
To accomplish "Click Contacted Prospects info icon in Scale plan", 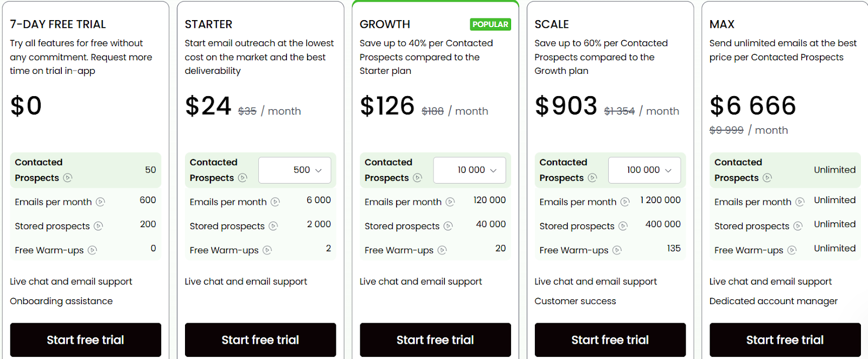I will tap(593, 178).
